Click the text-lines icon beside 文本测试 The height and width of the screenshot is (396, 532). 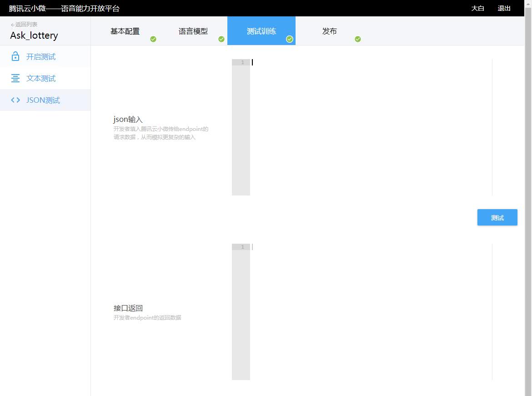[15, 78]
